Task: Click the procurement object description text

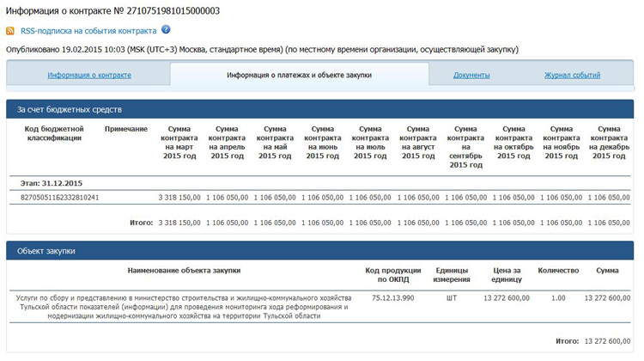Action: tap(182, 307)
